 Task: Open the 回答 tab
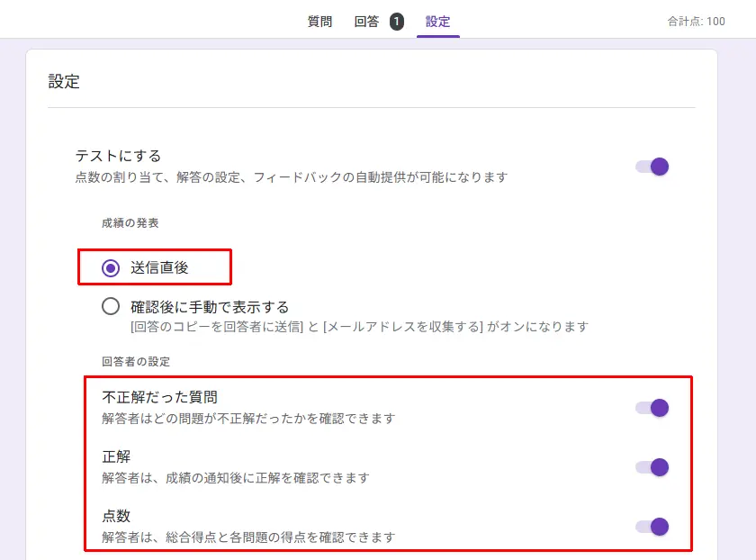point(366,22)
